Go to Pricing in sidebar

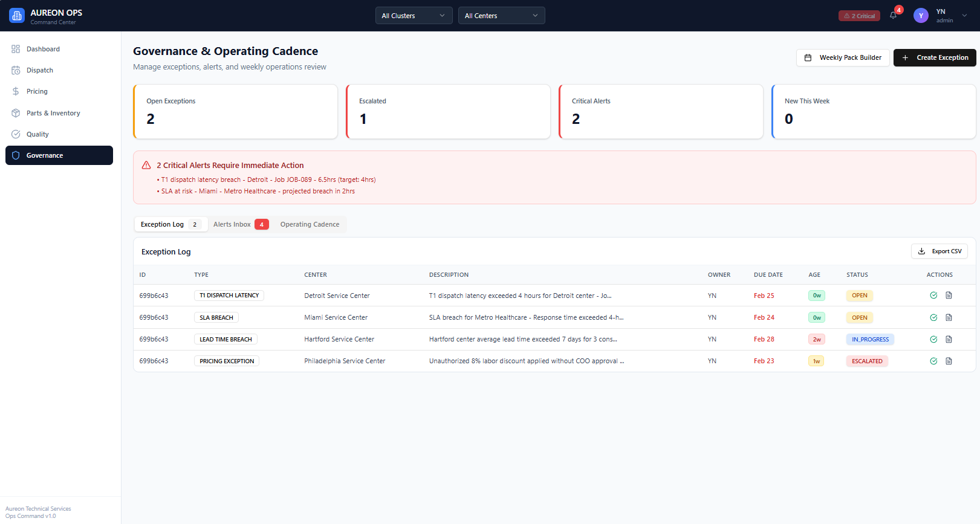59,91
